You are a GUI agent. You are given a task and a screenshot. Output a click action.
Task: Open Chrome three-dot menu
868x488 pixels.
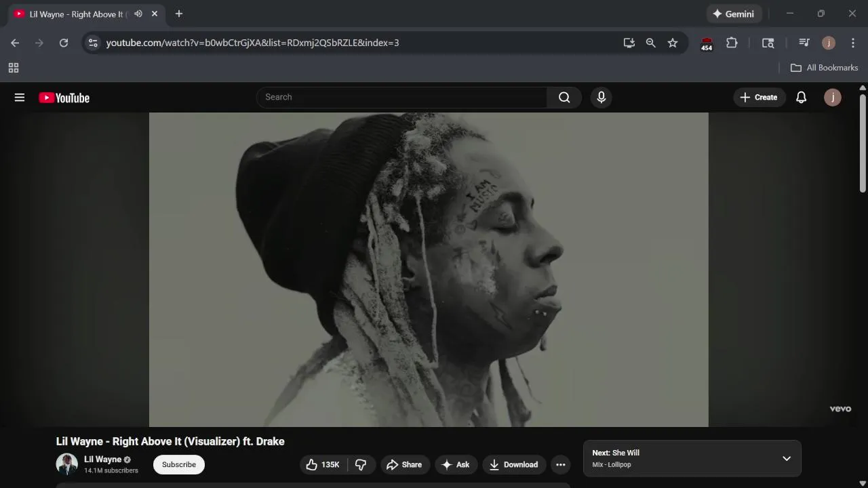pyautogui.click(x=853, y=43)
